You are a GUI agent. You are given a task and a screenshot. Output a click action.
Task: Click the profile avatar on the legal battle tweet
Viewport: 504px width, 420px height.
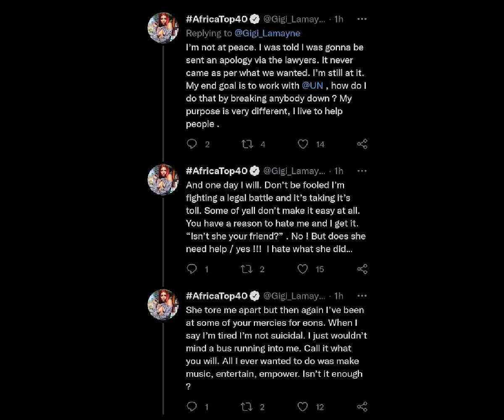163,179
